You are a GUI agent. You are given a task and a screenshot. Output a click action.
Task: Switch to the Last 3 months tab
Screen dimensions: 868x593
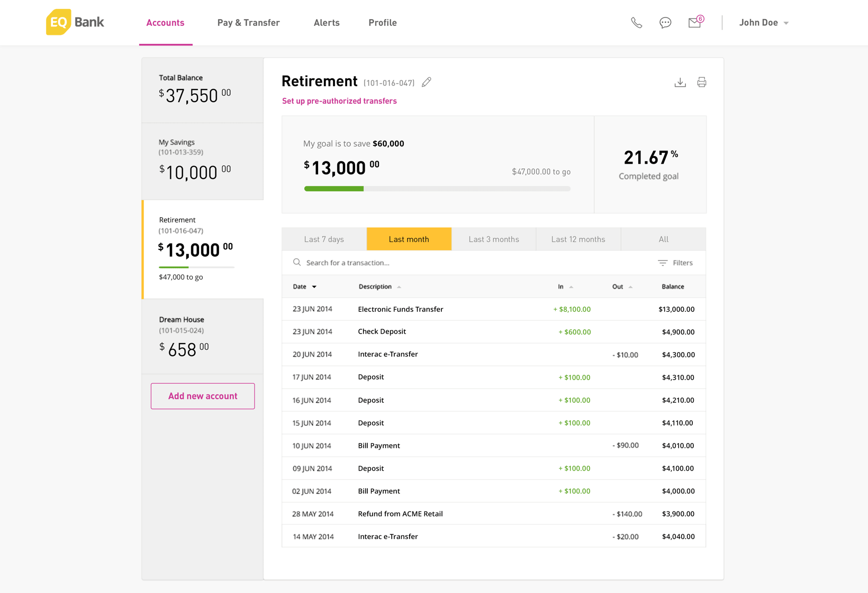tap(494, 239)
